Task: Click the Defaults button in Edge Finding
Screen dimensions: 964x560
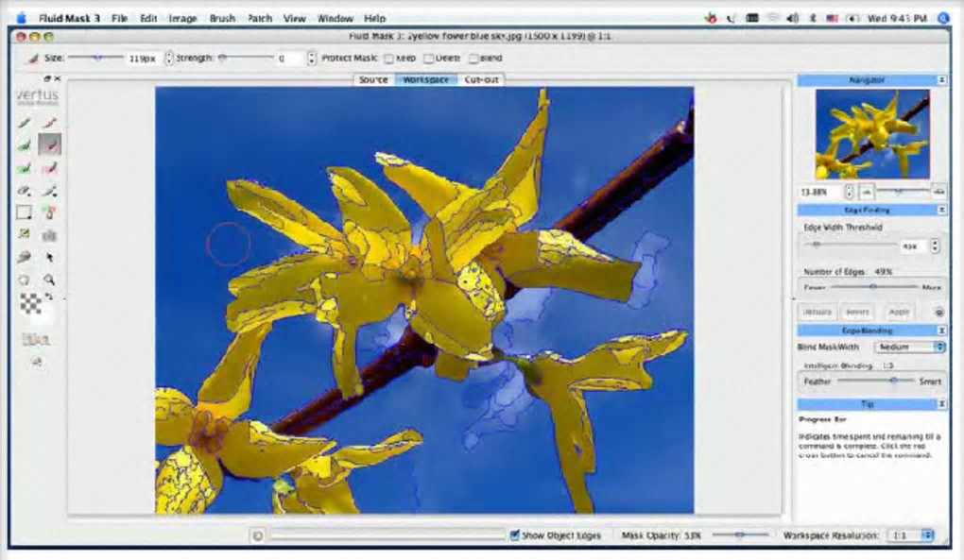Action: click(818, 312)
